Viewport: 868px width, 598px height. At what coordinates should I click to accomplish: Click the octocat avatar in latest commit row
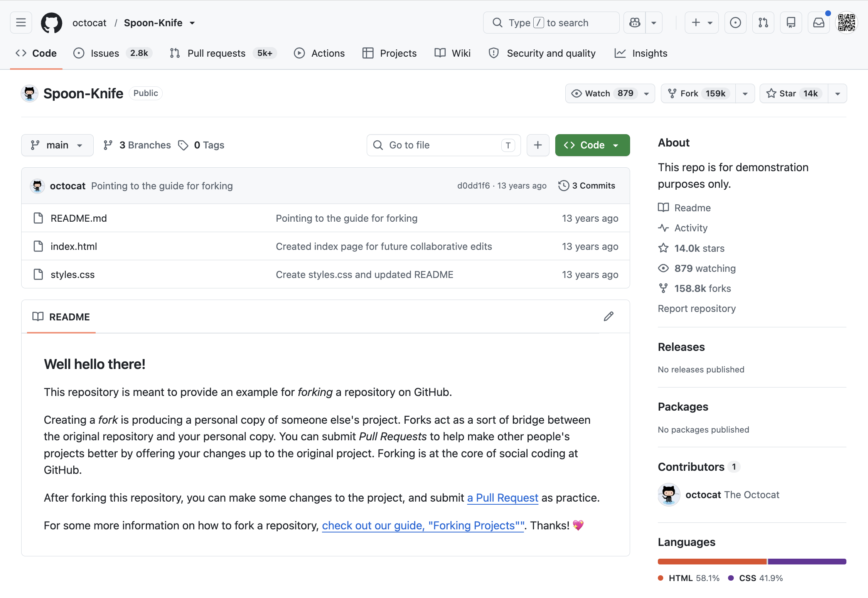click(x=37, y=186)
